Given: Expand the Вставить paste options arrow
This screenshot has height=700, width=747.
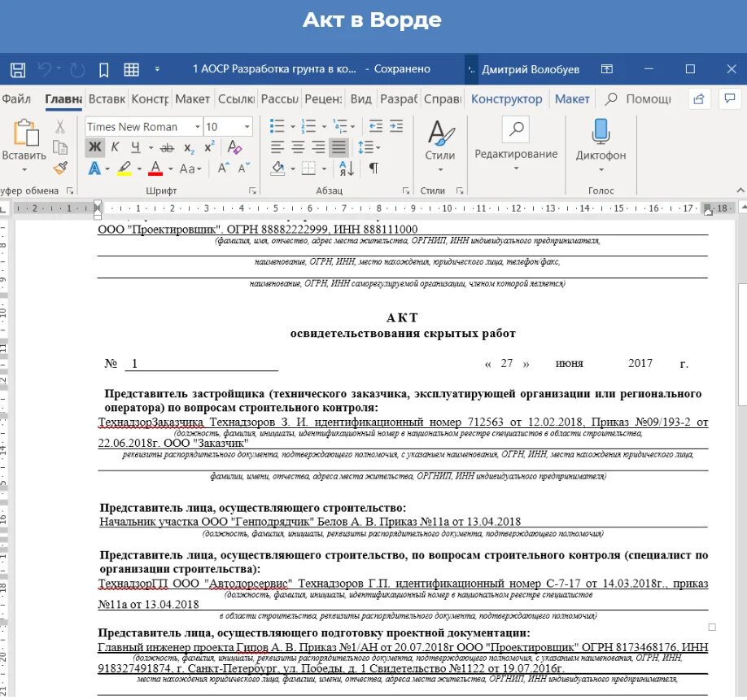Looking at the screenshot, I should (24, 169).
